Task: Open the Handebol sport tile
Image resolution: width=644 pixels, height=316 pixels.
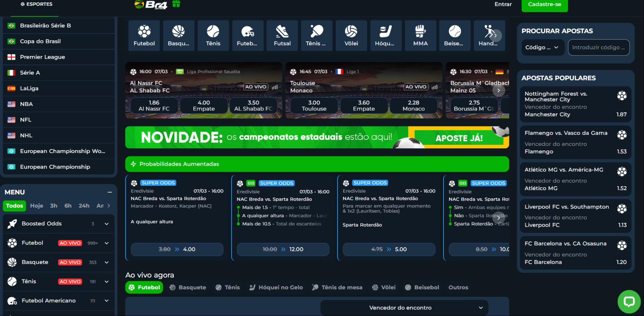Action: pos(489,36)
